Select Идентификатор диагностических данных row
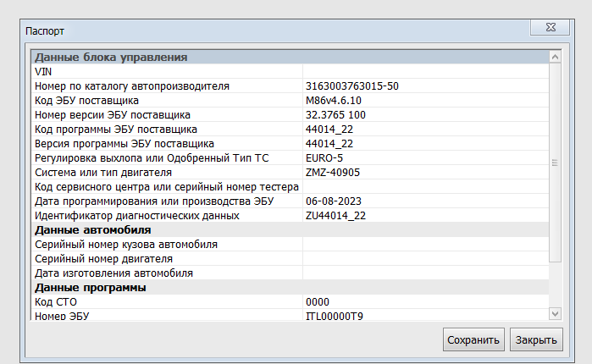Screen dimensions: 592x364 pyautogui.click(x=290, y=215)
